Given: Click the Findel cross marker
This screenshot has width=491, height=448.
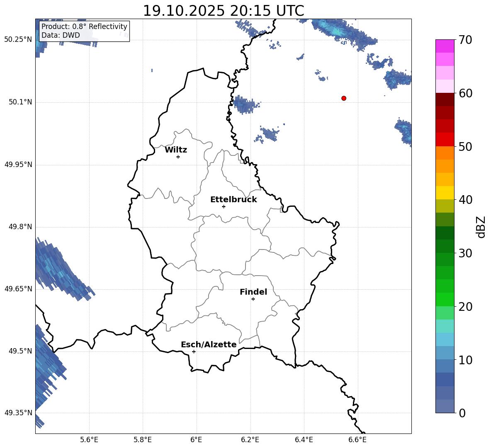Looking at the screenshot, I should (x=253, y=299).
